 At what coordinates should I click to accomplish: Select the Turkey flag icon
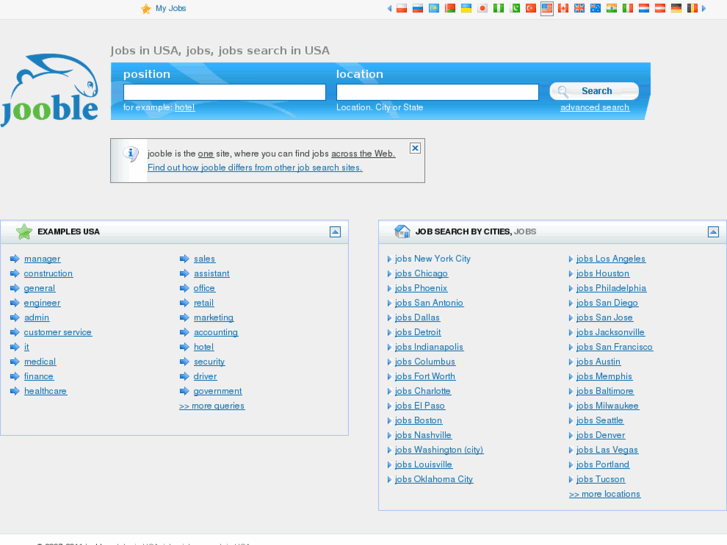coord(531,8)
